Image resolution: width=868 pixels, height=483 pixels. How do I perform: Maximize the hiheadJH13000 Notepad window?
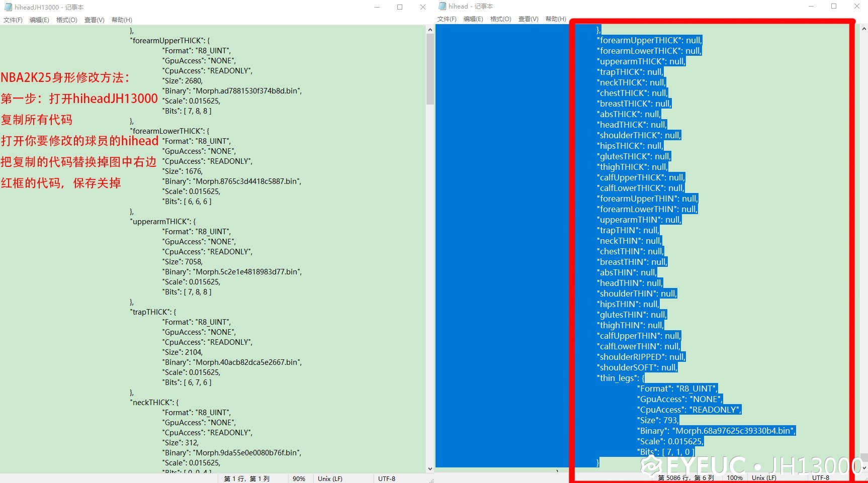(400, 7)
